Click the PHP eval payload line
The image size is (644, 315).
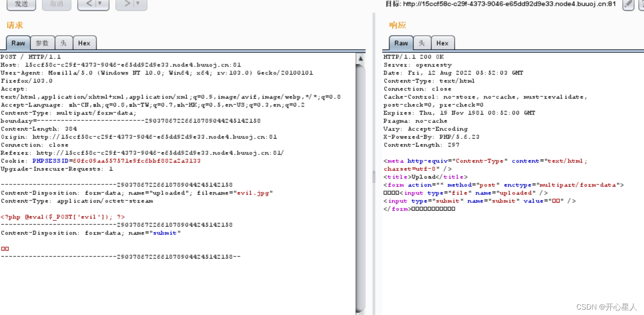coord(63,217)
